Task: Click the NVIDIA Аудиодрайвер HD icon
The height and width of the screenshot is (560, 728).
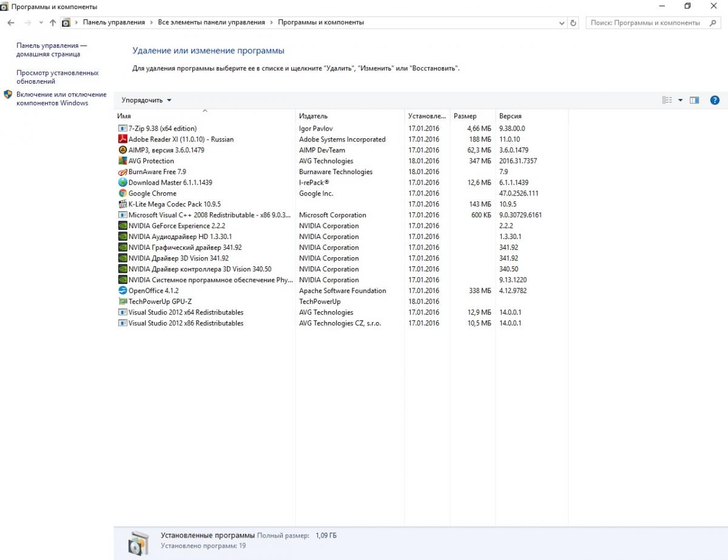Action: coord(123,237)
